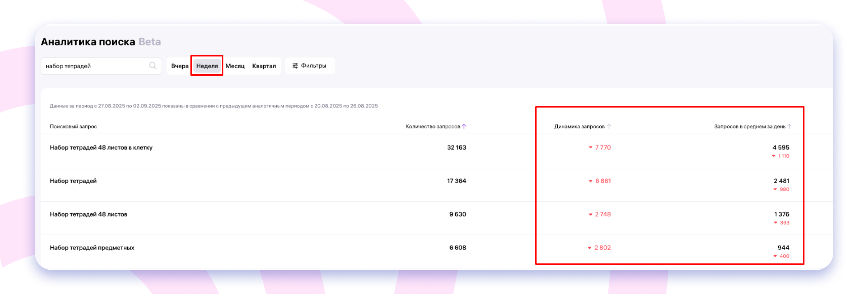The width and height of the screenshot is (868, 294).
Task: Click the Аналитика поиска page title
Action: point(88,42)
